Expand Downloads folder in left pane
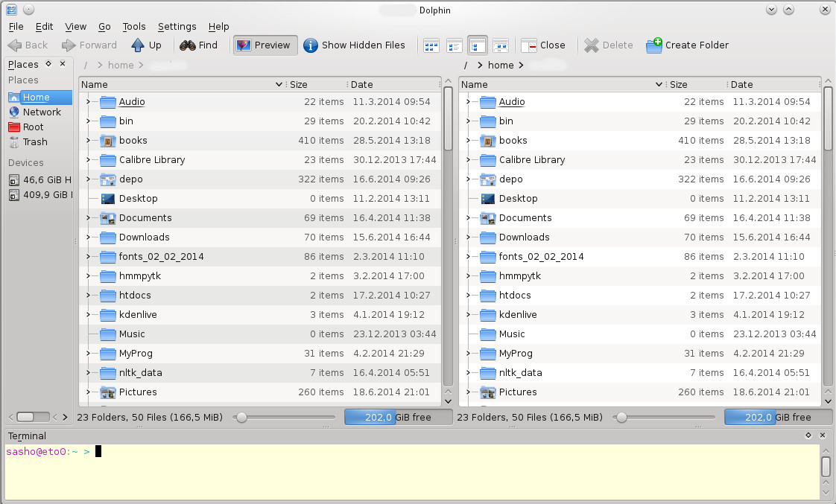Viewport: 836px width, 504px height. 89,237
